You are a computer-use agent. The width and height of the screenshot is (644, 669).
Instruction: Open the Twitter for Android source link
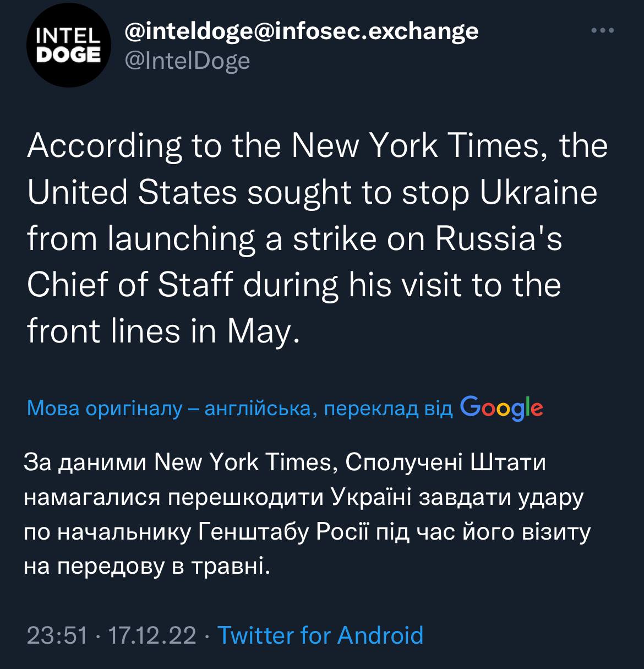pos(320,635)
